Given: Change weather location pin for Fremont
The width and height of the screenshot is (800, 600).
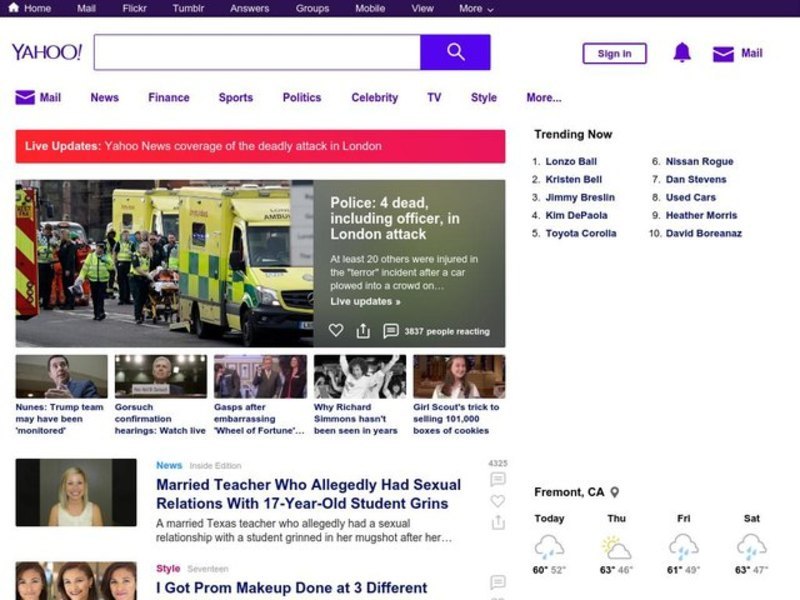Looking at the screenshot, I should 615,492.
